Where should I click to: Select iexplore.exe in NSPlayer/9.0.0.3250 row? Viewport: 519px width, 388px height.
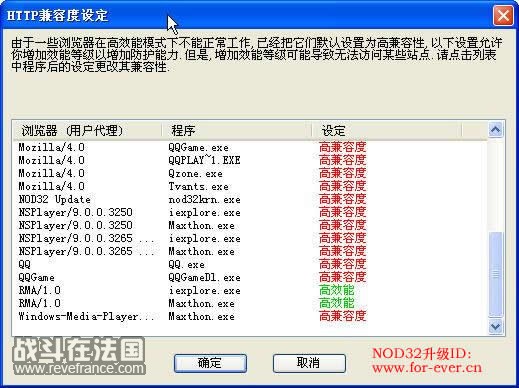pos(204,212)
